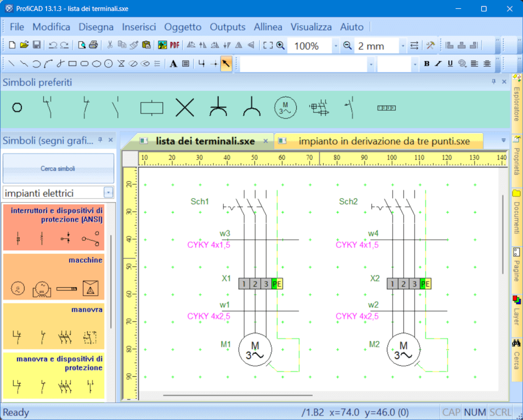Select the M1 motor symbol on canvas

tap(255, 349)
